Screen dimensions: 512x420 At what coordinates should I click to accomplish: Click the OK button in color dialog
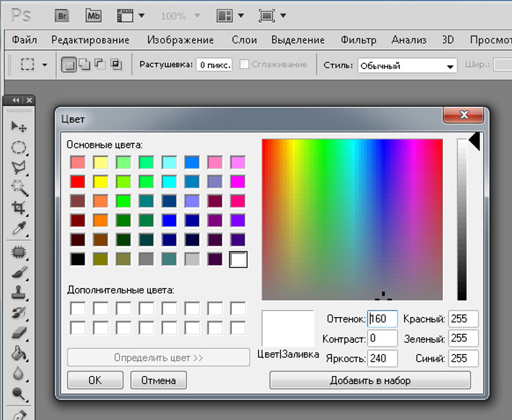click(95, 380)
